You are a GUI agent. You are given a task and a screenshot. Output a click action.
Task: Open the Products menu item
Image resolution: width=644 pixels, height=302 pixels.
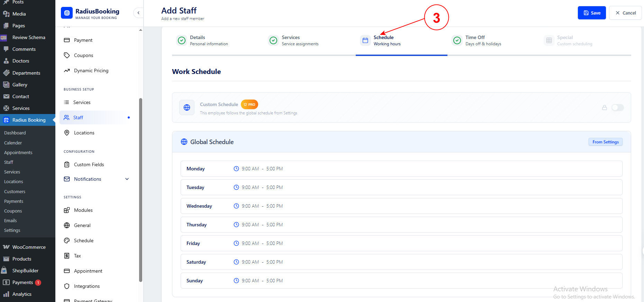click(x=28, y=259)
